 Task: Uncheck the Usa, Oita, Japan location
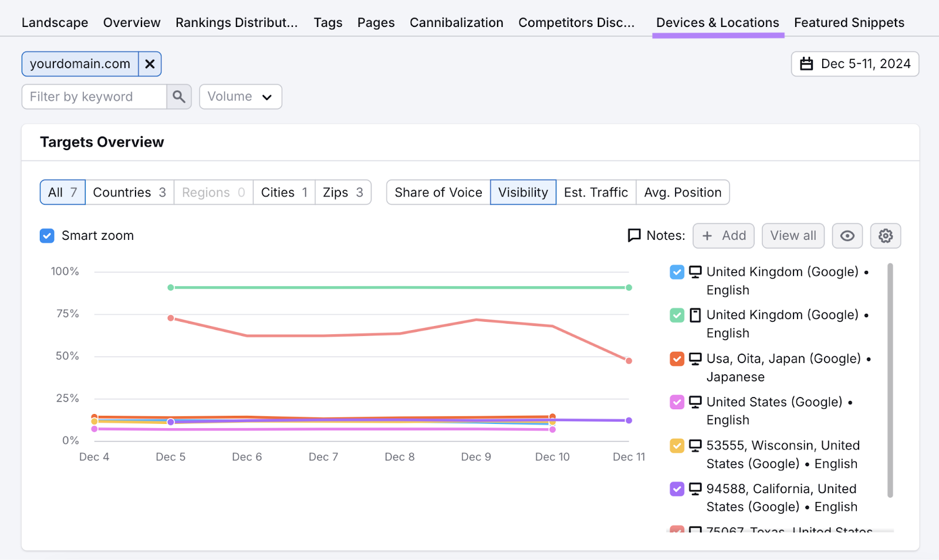(x=677, y=358)
